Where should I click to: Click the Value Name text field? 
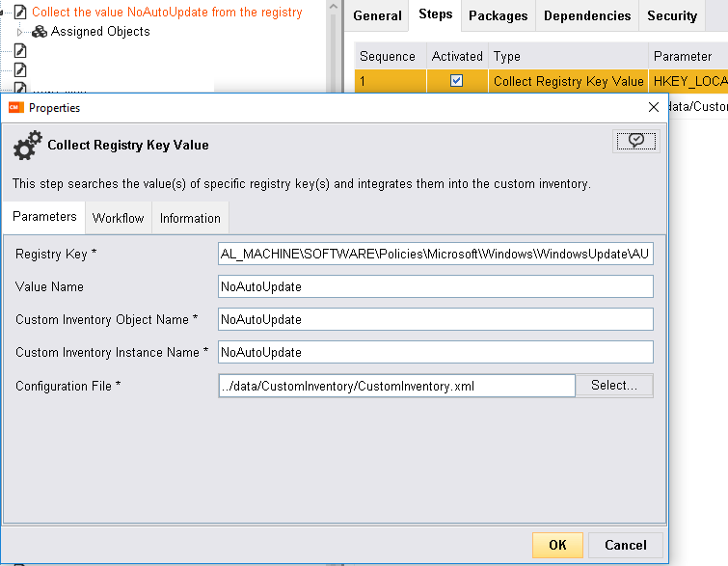[436, 287]
